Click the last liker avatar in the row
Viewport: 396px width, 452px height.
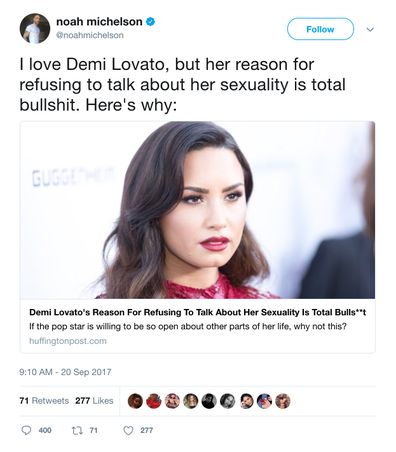click(283, 401)
